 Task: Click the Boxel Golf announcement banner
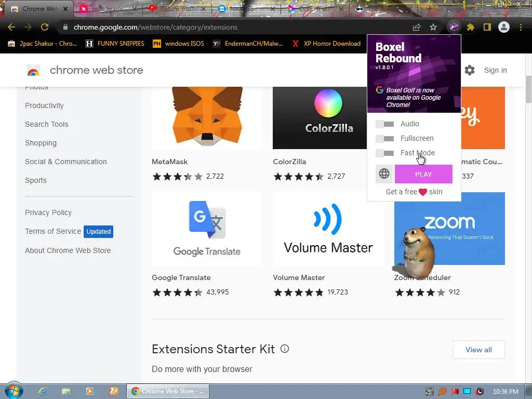[x=414, y=97]
